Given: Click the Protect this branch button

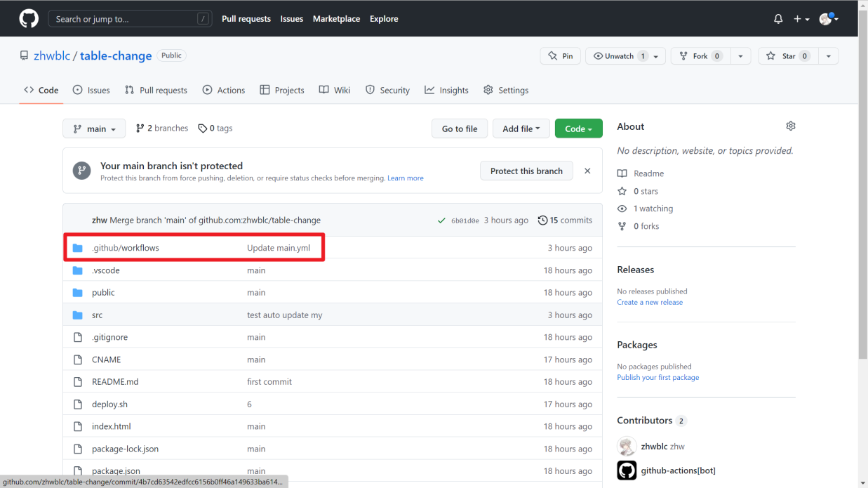Looking at the screenshot, I should pos(526,171).
